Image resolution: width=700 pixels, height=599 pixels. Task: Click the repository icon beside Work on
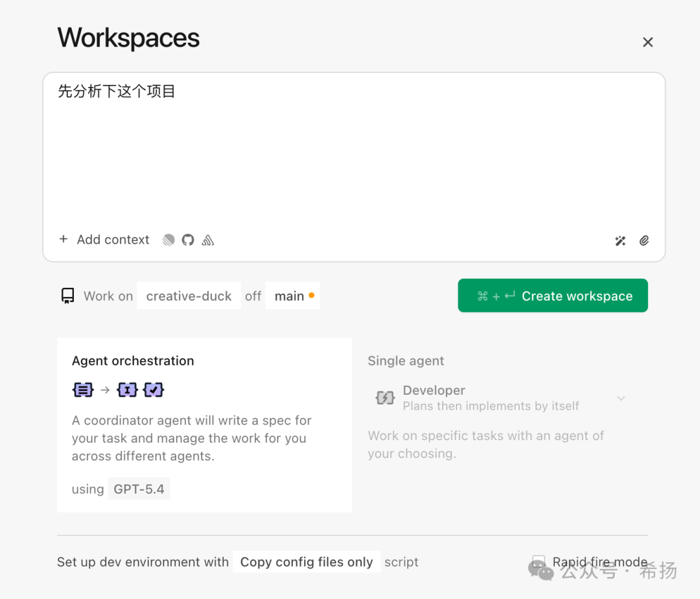(67, 296)
